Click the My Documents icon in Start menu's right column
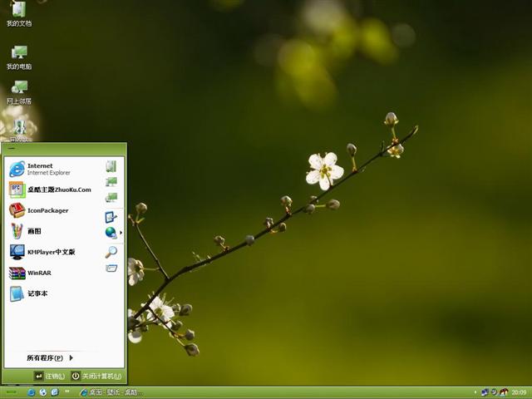 click(x=111, y=166)
